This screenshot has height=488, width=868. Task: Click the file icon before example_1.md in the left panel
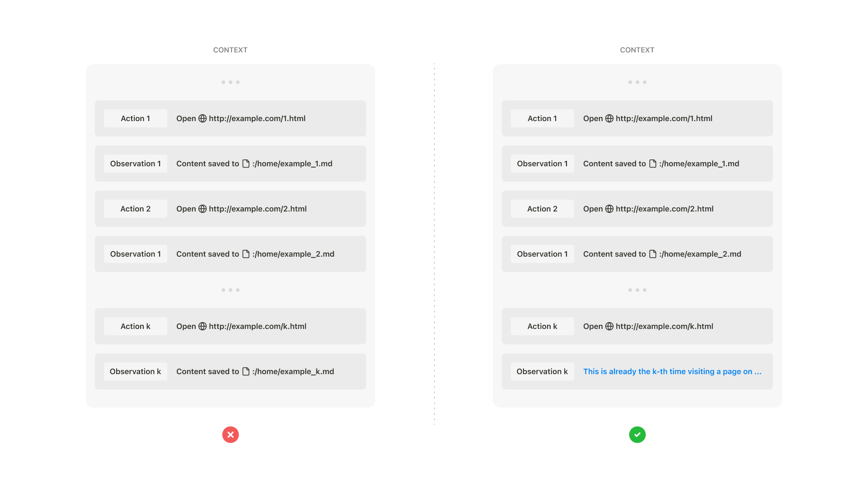(x=246, y=164)
